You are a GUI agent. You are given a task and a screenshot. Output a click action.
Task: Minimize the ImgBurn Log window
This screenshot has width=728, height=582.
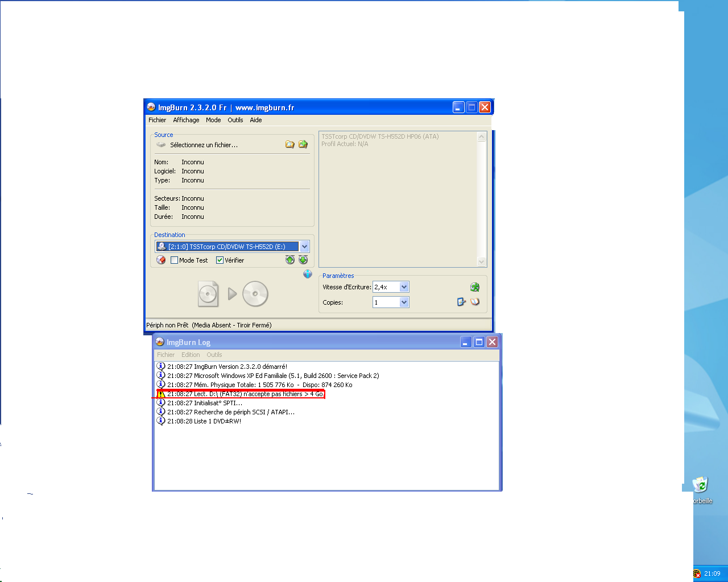(466, 342)
